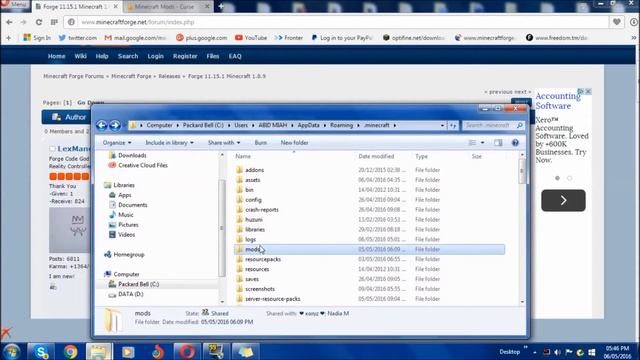This screenshot has width=640, height=360.
Task: Select Packard Bell (C:) drive
Action: pos(138,284)
